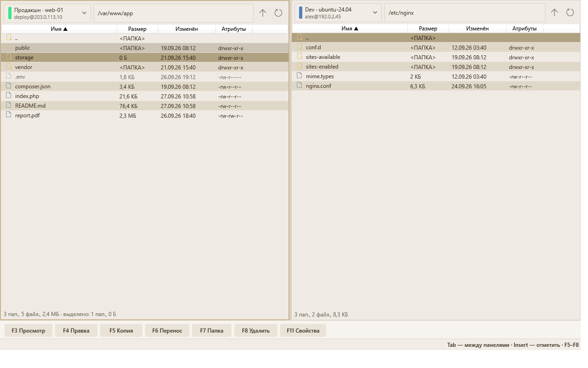Viewport: 588px width, 368px height.
Task: Click nginx.conf date 24.09.26 16:05
Action: tap(469, 86)
